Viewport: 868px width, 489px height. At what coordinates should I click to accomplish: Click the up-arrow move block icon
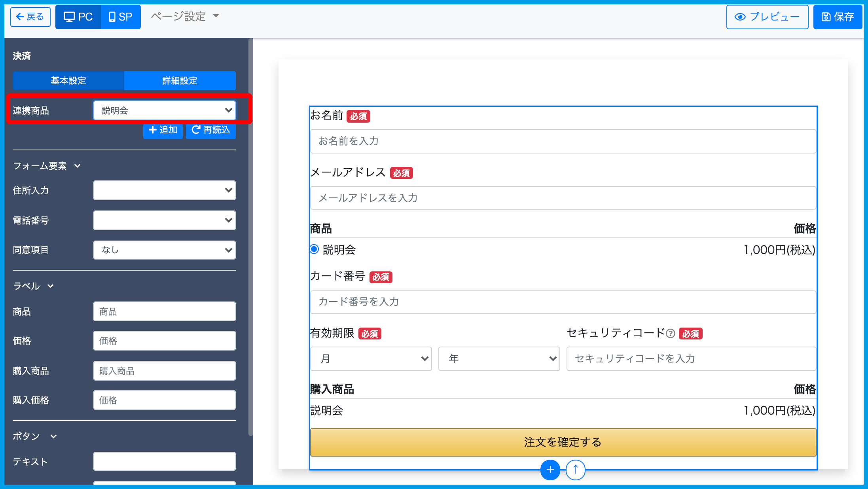pos(575,470)
